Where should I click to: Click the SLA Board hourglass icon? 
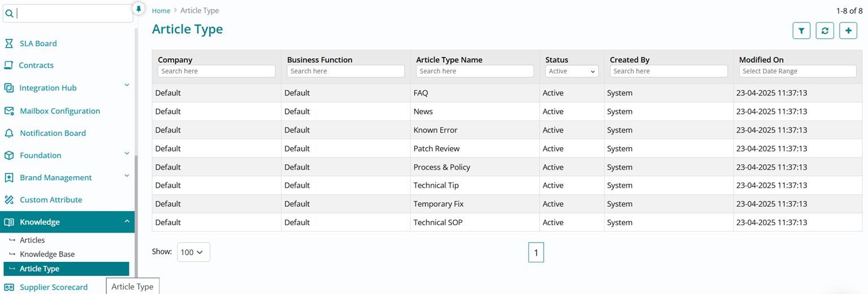click(9, 43)
